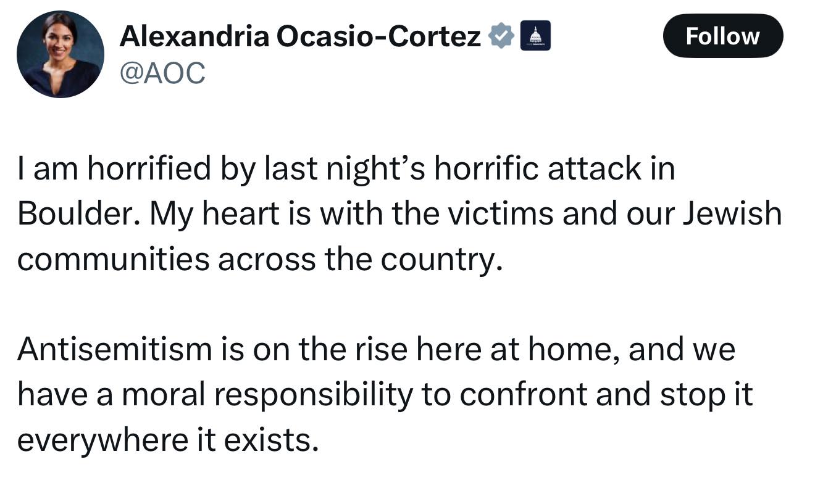Open Alexandria Ocasio-Cortez's profile picture
Image resolution: width=815 pixels, height=504 pixels.
coord(61,54)
